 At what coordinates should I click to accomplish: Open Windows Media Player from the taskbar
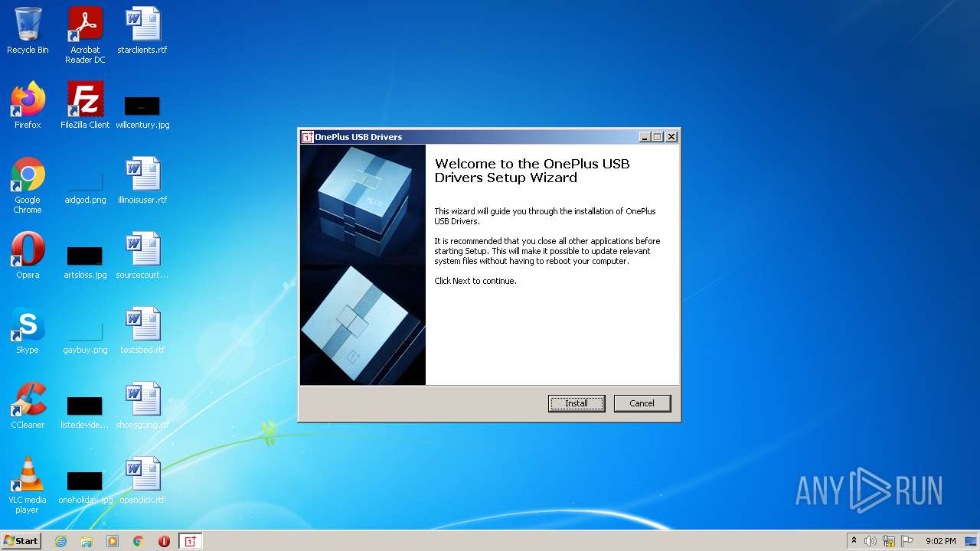(113, 541)
